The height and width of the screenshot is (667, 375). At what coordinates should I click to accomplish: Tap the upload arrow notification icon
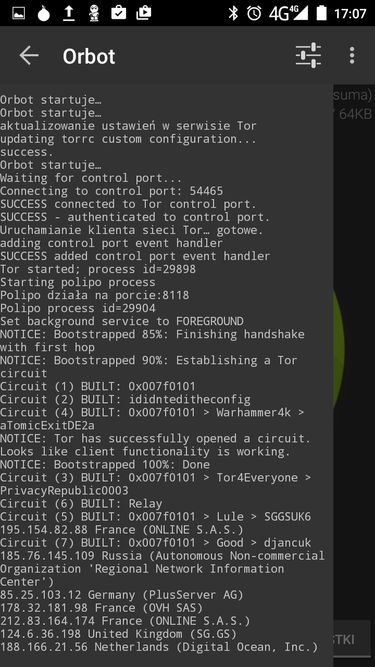coord(68,13)
